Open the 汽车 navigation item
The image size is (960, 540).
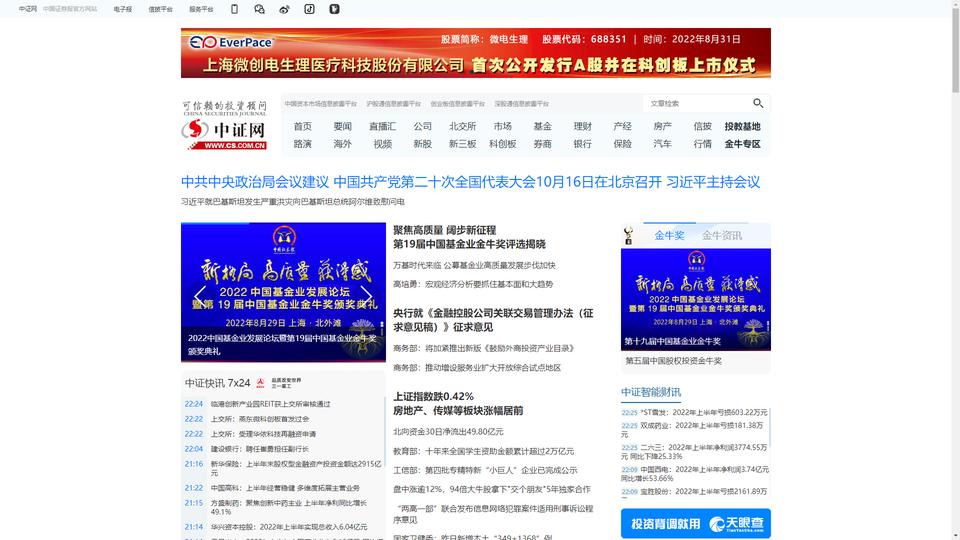click(x=662, y=144)
